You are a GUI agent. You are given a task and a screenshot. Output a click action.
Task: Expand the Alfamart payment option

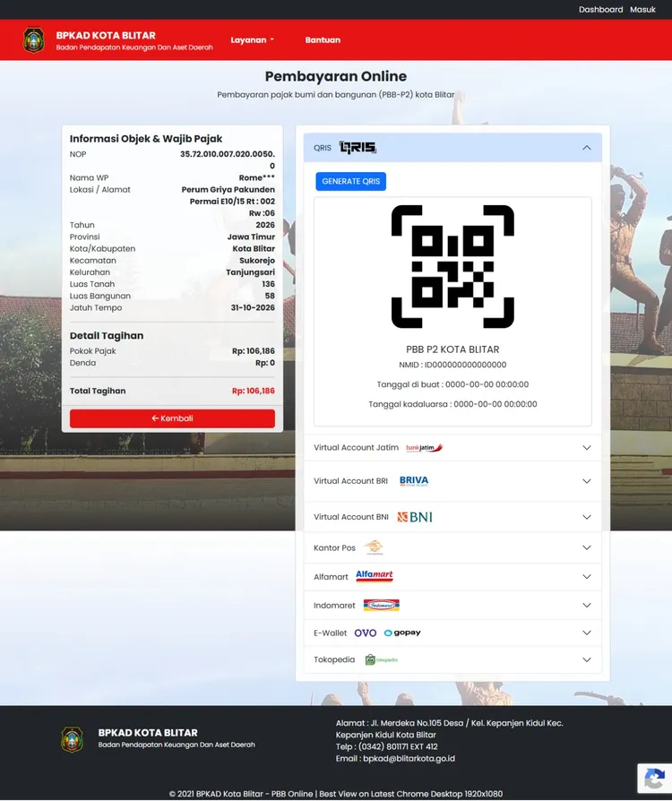(452, 577)
